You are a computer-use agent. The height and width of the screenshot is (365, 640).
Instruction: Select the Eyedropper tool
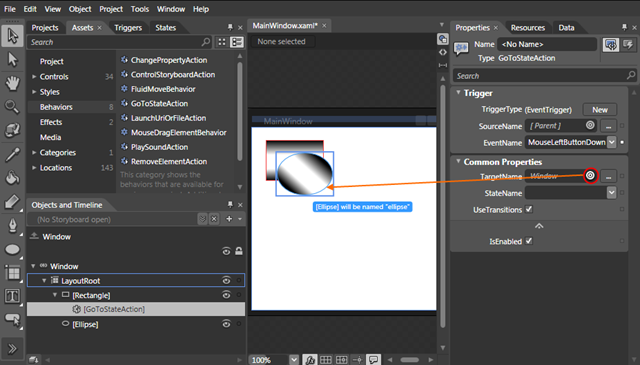[x=12, y=154]
